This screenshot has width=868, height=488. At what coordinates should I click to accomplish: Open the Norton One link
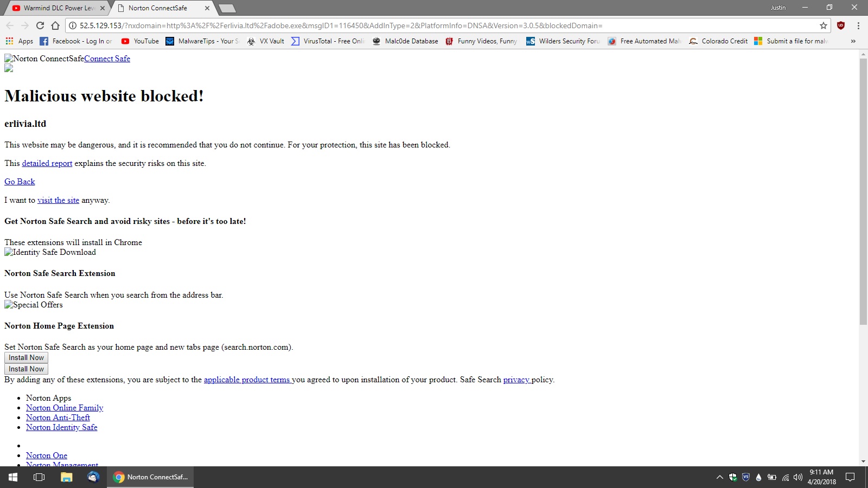pyautogui.click(x=47, y=455)
